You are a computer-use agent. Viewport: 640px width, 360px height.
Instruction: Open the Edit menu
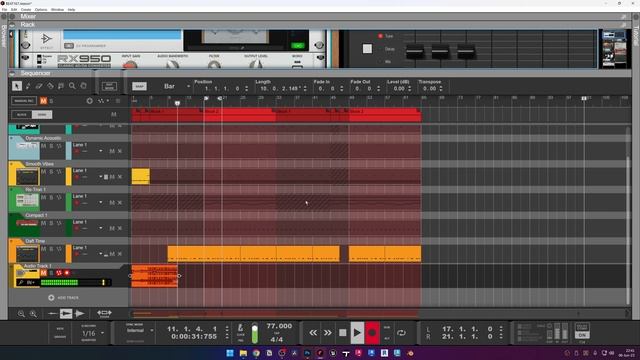[14, 9]
